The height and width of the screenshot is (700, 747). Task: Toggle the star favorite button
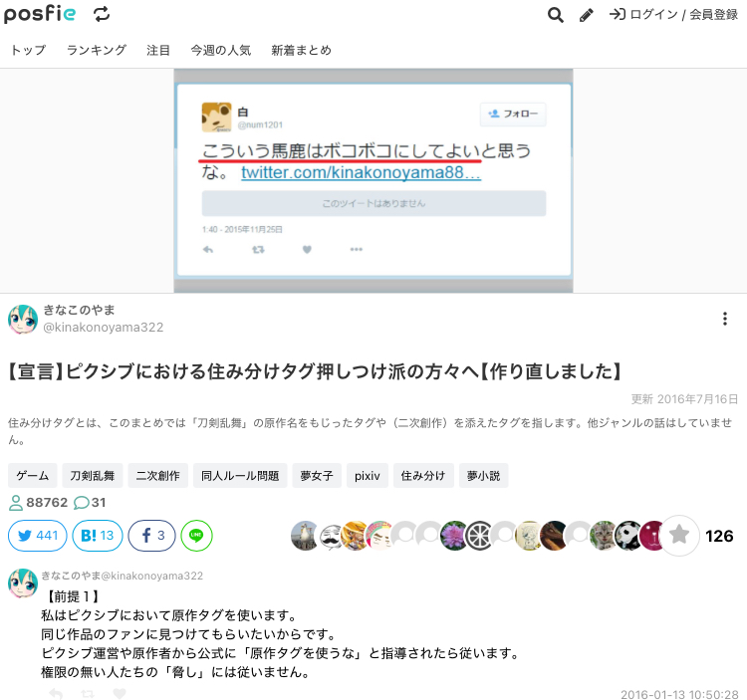click(x=679, y=536)
